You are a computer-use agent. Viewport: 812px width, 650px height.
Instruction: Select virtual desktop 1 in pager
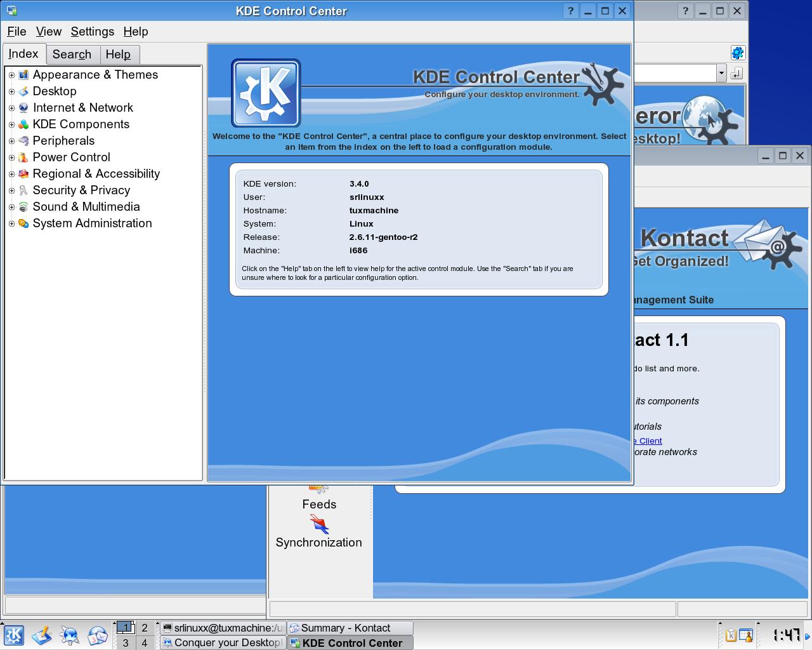coord(126,628)
